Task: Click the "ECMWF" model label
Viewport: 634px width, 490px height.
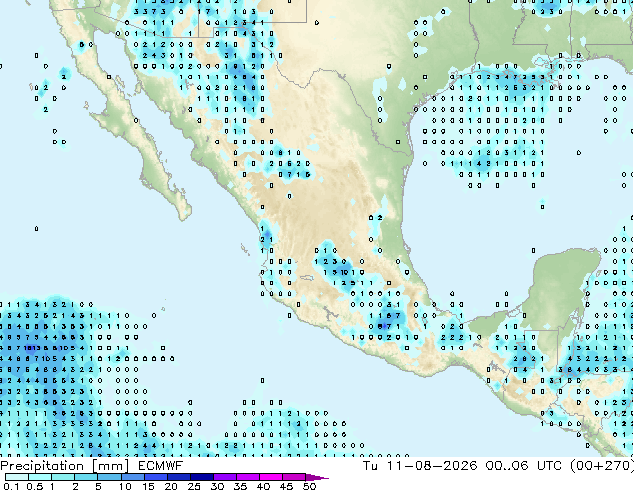Action: tap(161, 466)
